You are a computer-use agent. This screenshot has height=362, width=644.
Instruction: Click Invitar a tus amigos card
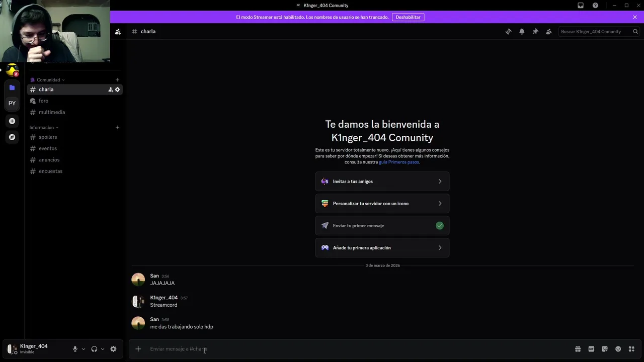[382, 182]
